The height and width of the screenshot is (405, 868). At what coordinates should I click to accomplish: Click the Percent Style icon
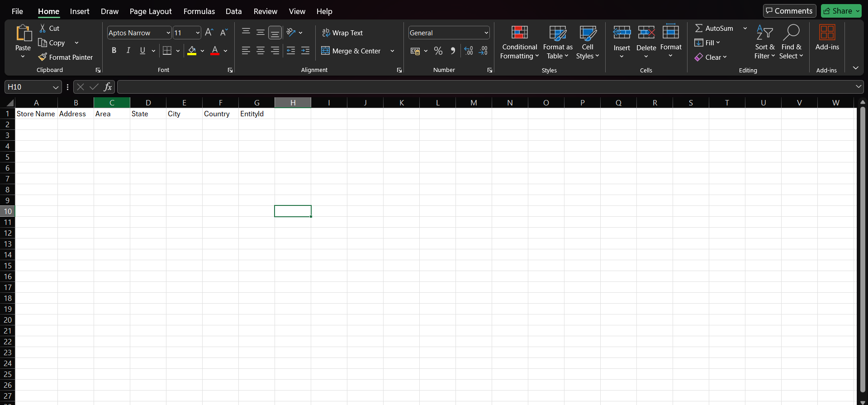[438, 51]
